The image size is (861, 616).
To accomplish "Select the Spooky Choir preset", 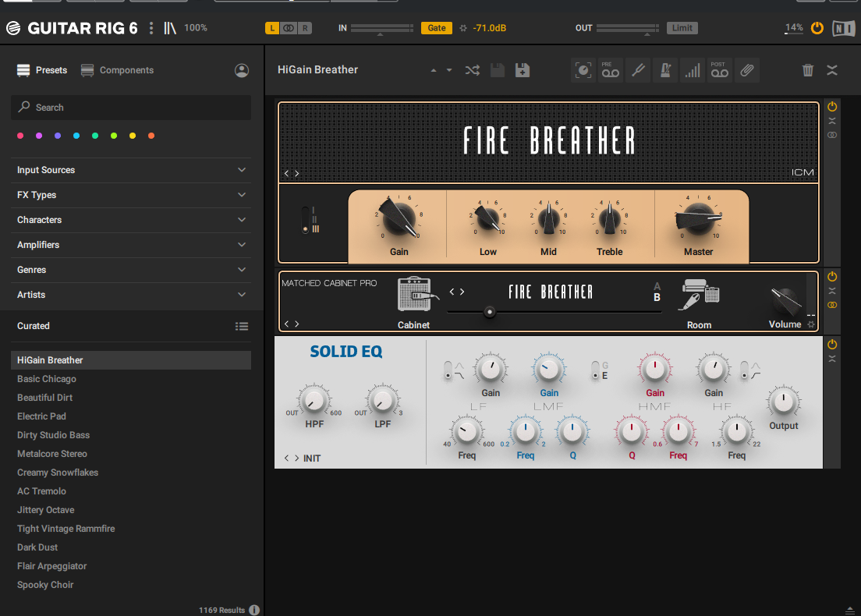I will pos(131,585).
